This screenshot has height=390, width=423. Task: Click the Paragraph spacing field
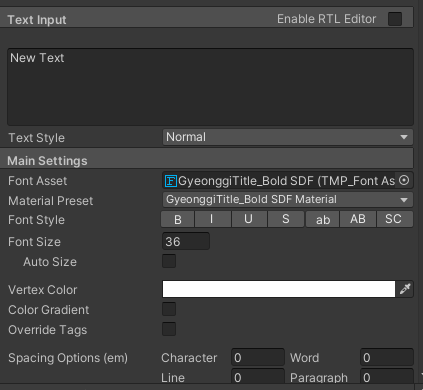pyautogui.click(x=387, y=377)
